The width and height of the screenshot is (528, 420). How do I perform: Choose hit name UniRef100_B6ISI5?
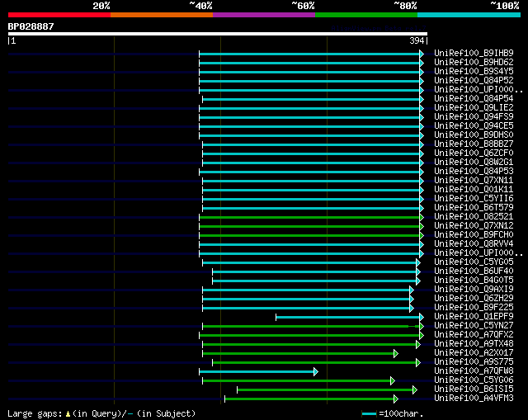pyautogui.click(x=474, y=389)
